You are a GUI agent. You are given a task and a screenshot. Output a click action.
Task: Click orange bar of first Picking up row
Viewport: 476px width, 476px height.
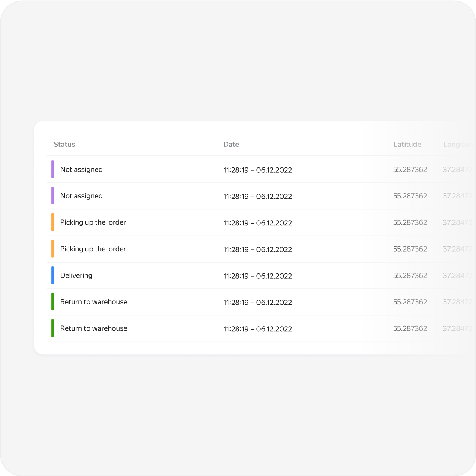tap(52, 222)
